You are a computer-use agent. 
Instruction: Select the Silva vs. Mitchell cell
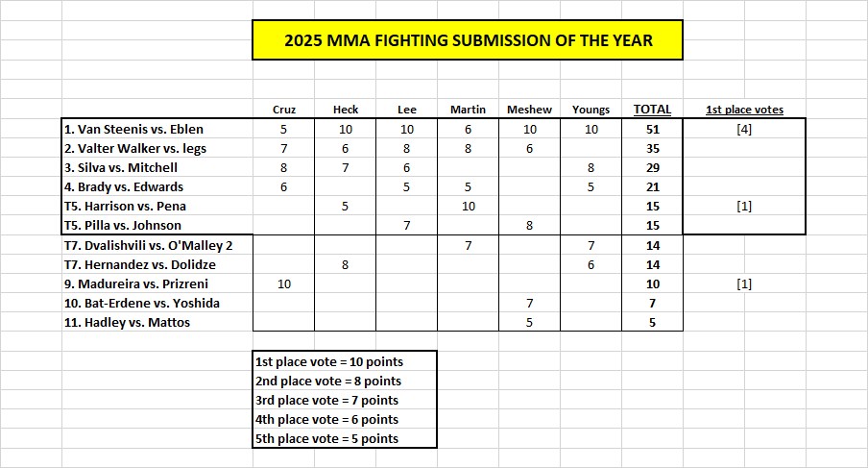pos(121,167)
